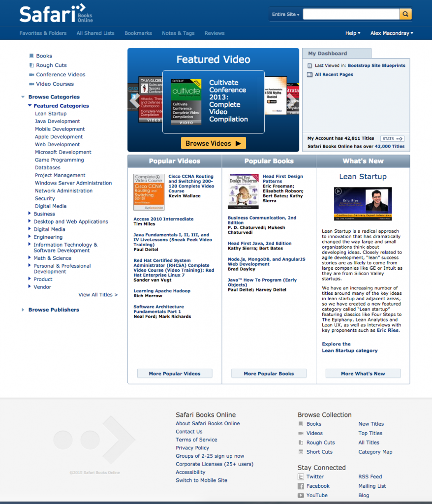The height and width of the screenshot is (504, 432).
Task: Expand the Digital Media category arrow
Action: 30,229
